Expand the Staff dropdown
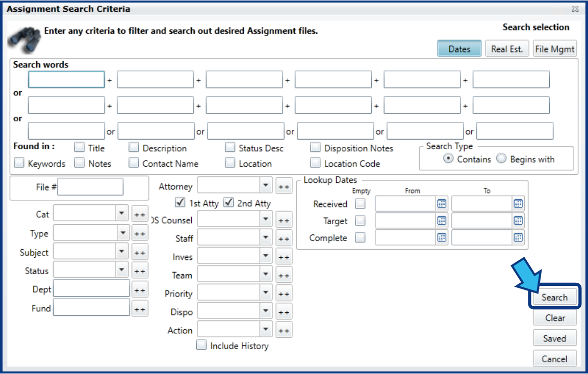588x374 pixels. tap(266, 237)
